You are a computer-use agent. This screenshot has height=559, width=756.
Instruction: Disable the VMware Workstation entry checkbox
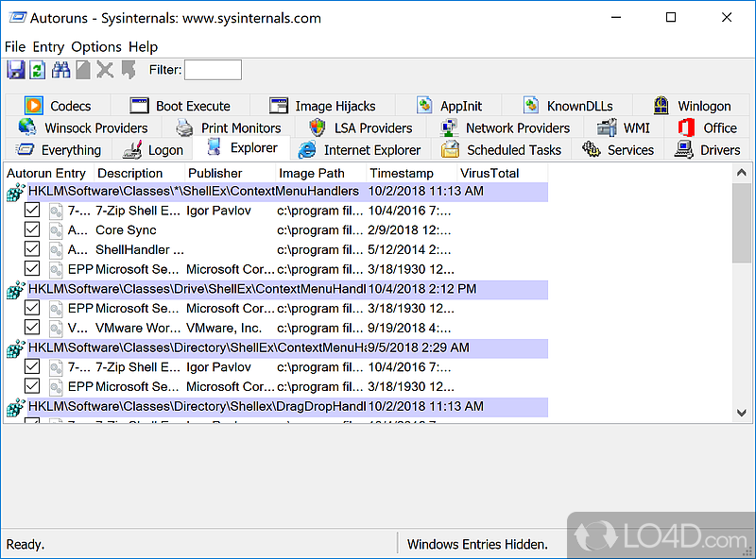point(32,328)
